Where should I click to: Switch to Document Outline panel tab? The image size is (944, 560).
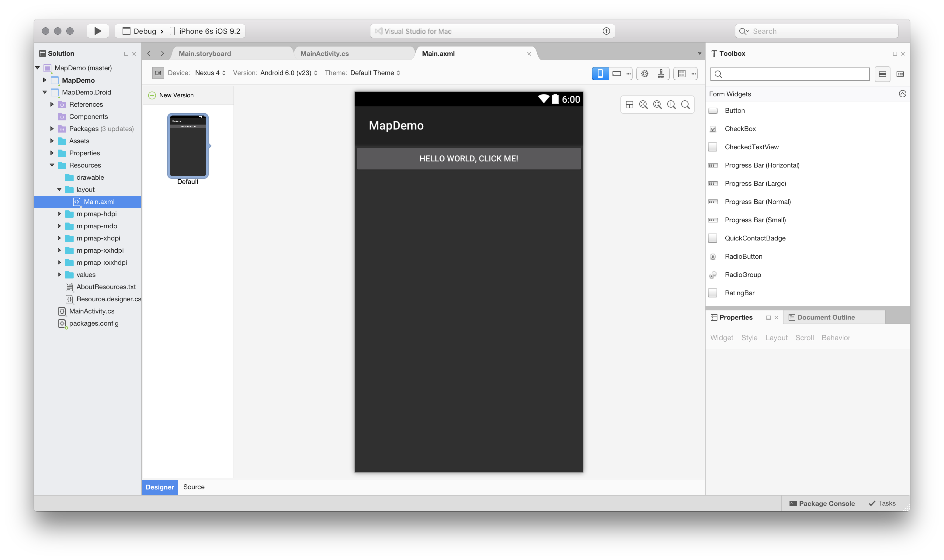pos(826,317)
